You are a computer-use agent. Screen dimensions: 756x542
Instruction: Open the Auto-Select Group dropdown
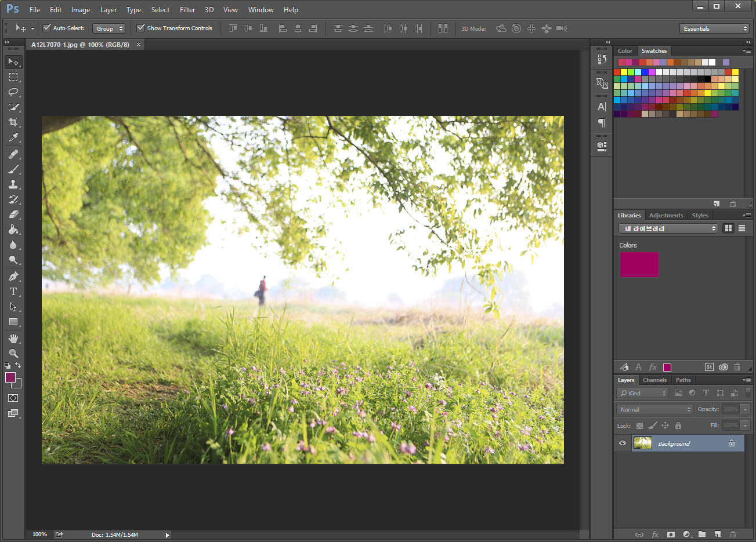108,28
